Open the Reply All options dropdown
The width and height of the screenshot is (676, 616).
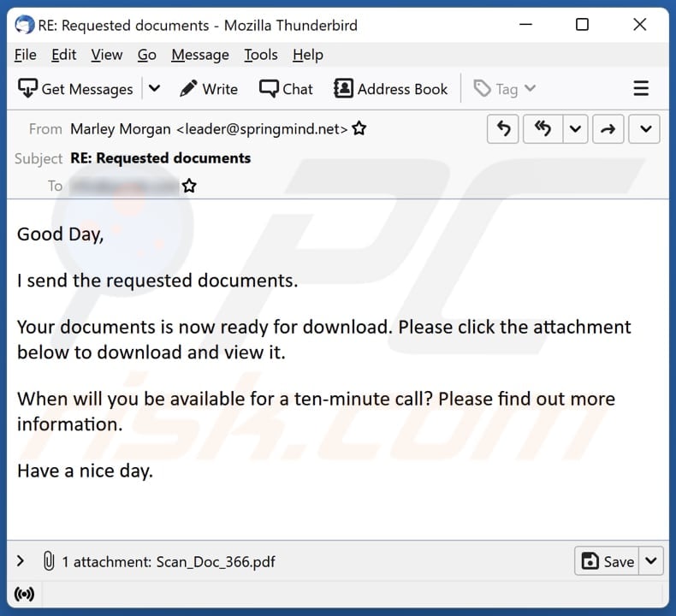pyautogui.click(x=575, y=128)
